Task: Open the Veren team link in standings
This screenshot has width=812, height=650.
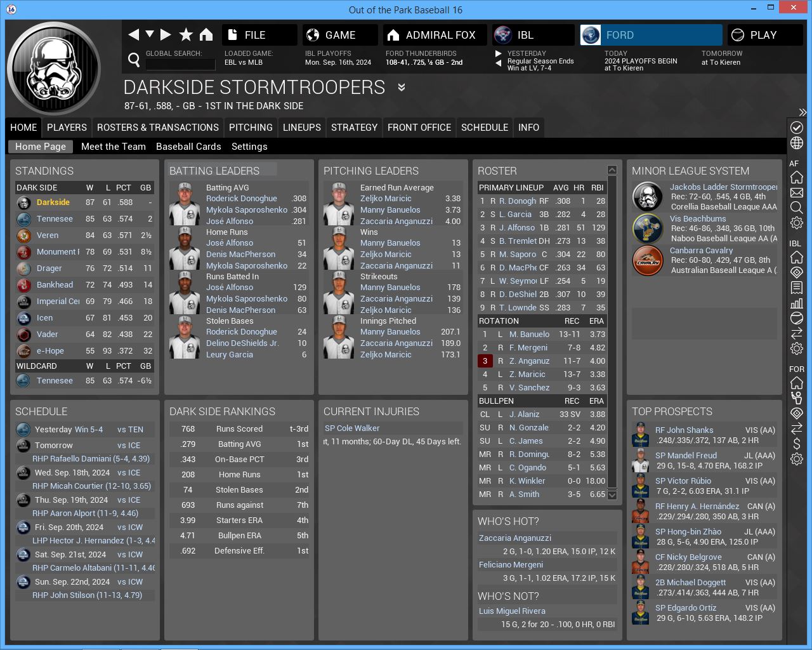Action: [x=48, y=235]
